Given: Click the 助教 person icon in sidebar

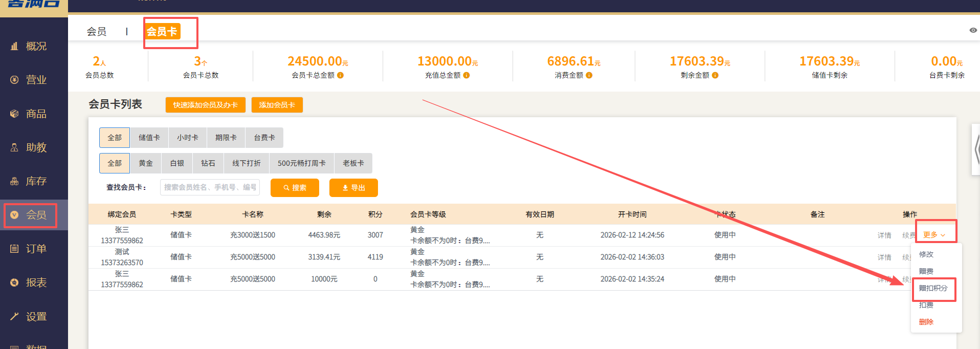Looking at the screenshot, I should [14, 147].
